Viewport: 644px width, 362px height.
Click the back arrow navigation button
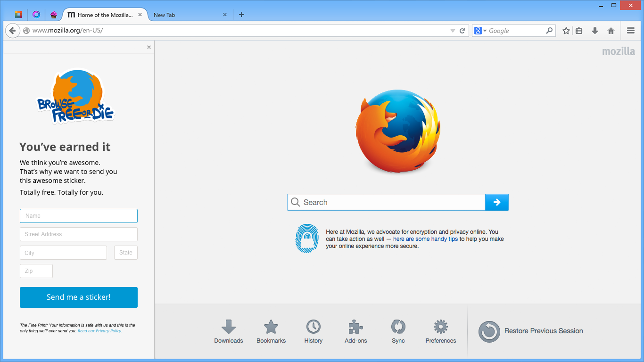point(12,31)
